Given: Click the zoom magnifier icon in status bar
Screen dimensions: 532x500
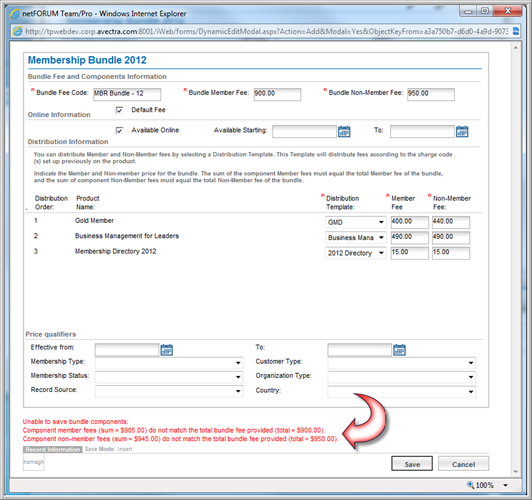Looking at the screenshot, I should tap(471, 485).
